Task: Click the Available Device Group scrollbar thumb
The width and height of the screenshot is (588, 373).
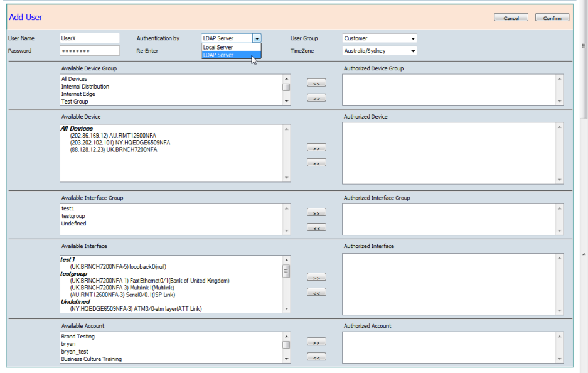Action: (287, 87)
